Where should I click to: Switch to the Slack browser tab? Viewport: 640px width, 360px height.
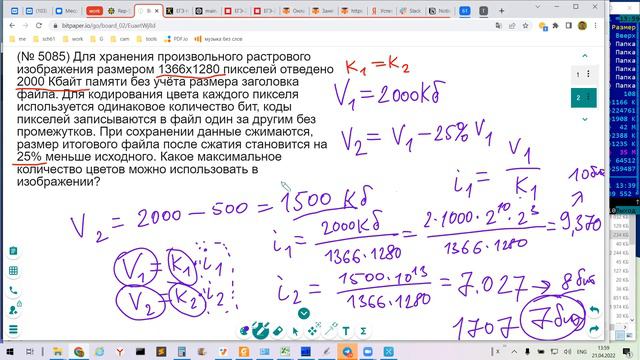pos(411,11)
